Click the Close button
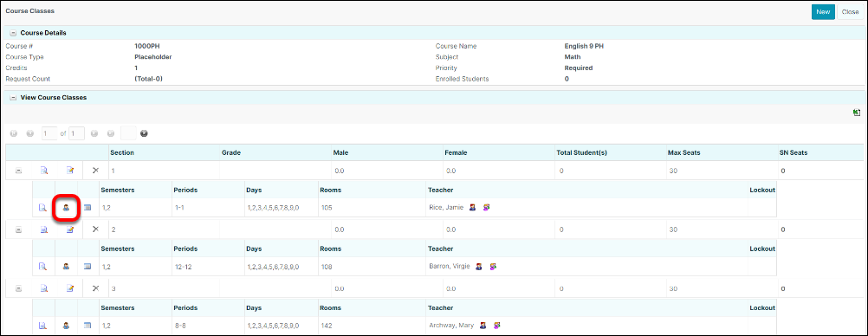 tap(850, 11)
